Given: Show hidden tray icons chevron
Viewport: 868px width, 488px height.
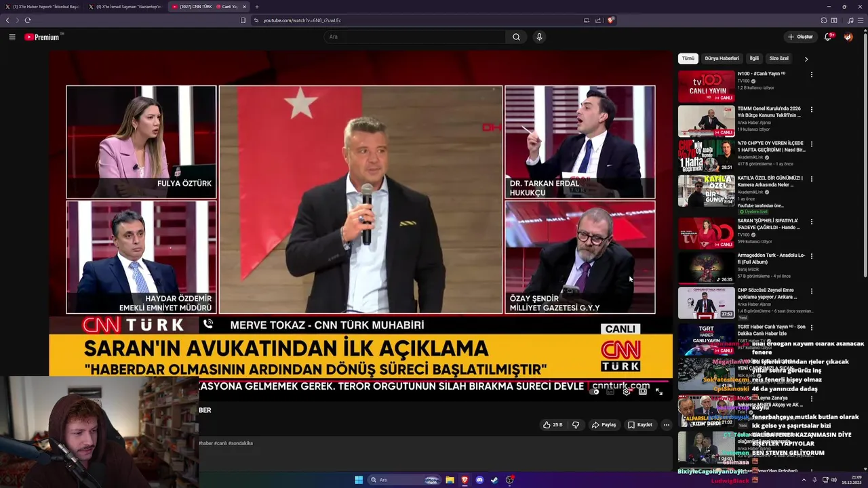Looking at the screenshot, I should (804, 480).
